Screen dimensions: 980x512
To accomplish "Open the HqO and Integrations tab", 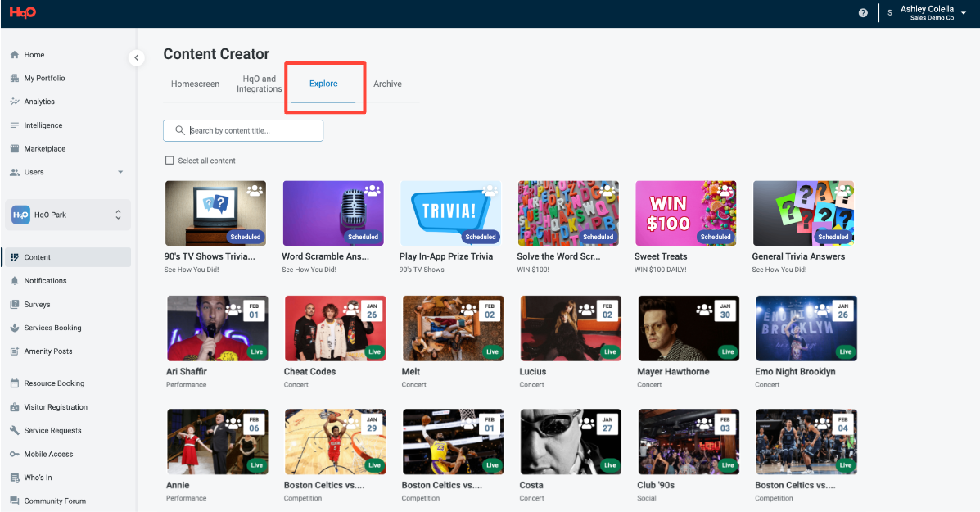I will [259, 84].
